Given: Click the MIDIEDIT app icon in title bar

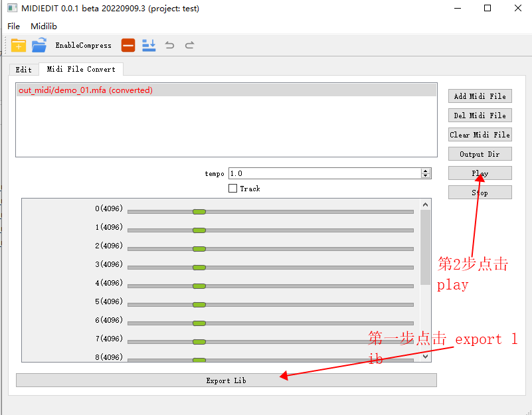Looking at the screenshot, I should click(12, 9).
